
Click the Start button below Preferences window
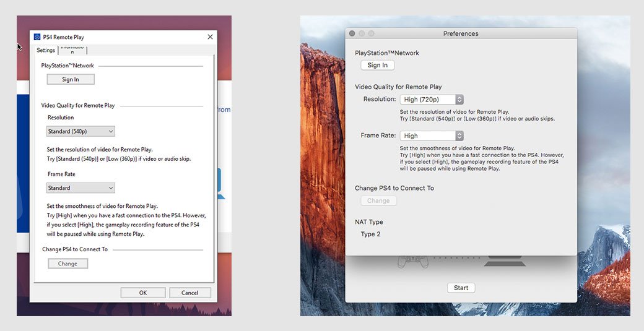click(461, 288)
